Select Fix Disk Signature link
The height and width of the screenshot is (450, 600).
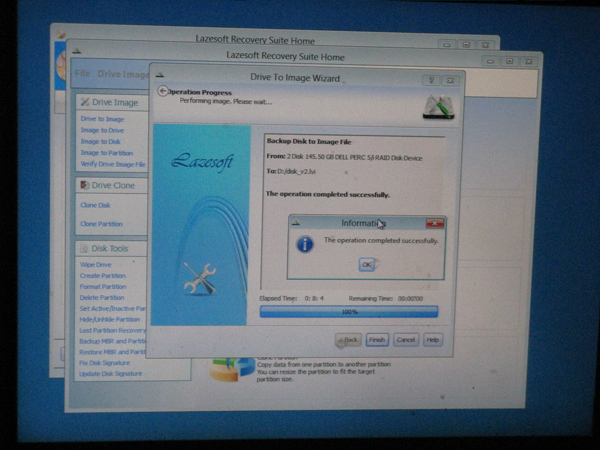coord(104,363)
